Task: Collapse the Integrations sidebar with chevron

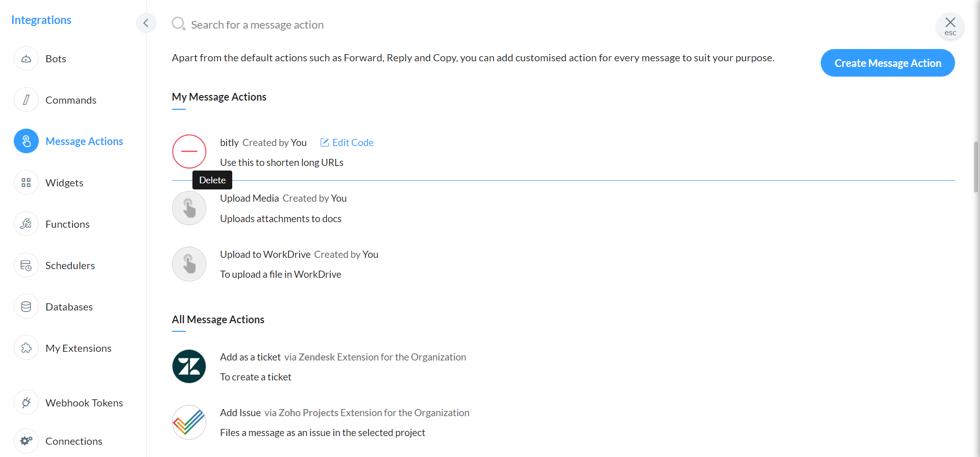Action: click(146, 23)
